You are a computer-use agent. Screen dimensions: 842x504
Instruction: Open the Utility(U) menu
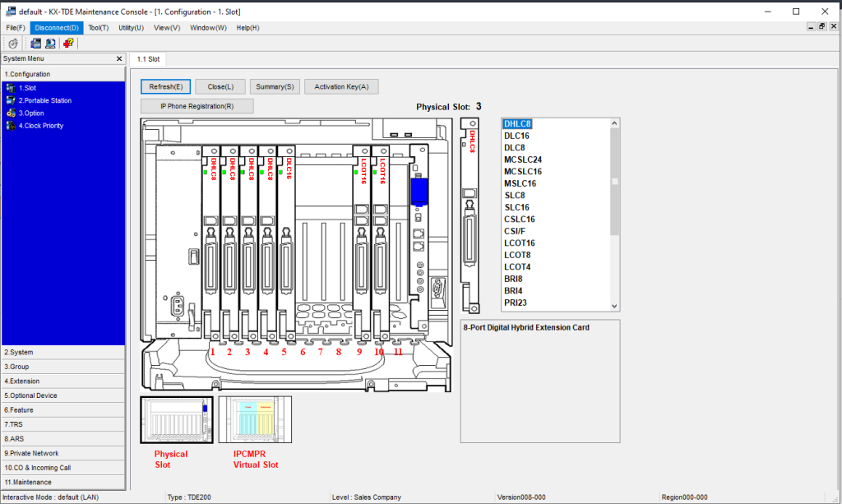[x=131, y=28]
